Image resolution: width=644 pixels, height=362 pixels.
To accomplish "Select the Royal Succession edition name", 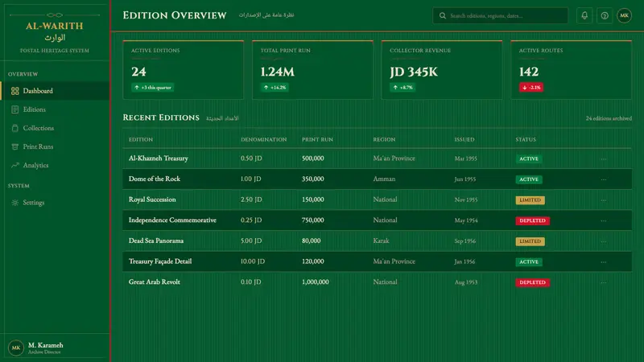I will tap(152, 199).
